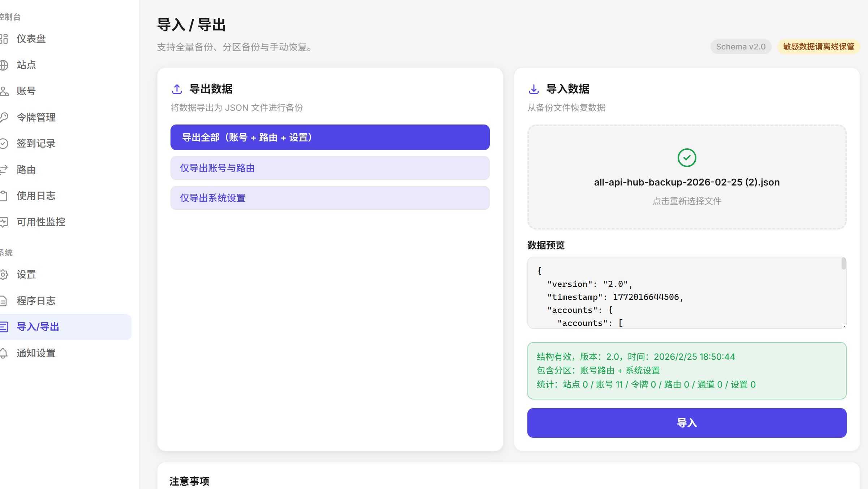This screenshot has width=868, height=489.
Task: Click 导出全部（账号 + 路由 + 设置）button
Action: (x=330, y=137)
